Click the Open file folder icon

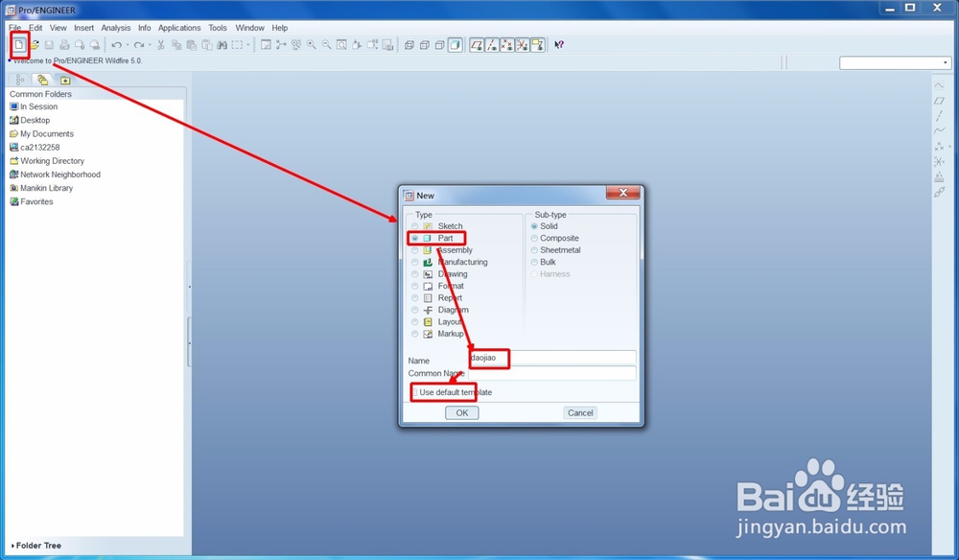pos(35,45)
